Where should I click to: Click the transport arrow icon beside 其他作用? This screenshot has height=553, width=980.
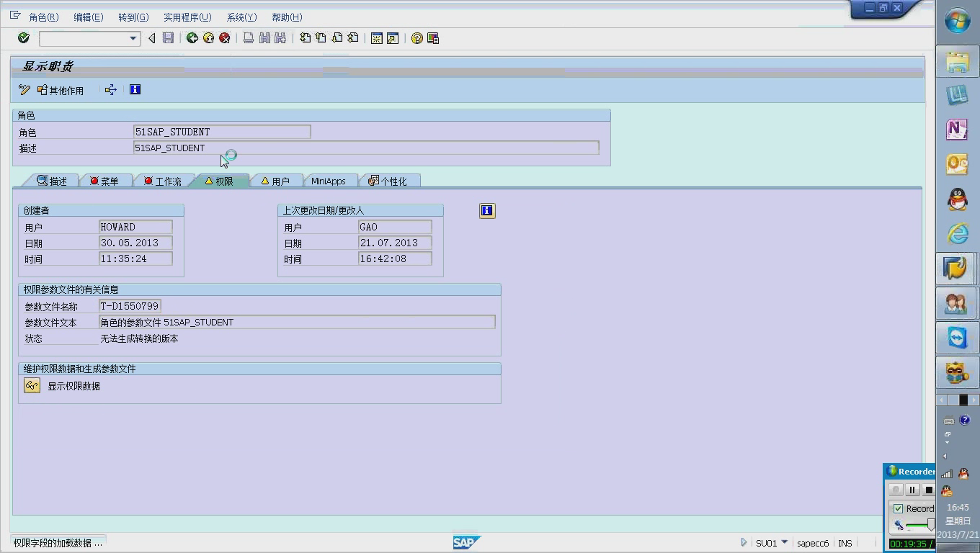(110, 90)
